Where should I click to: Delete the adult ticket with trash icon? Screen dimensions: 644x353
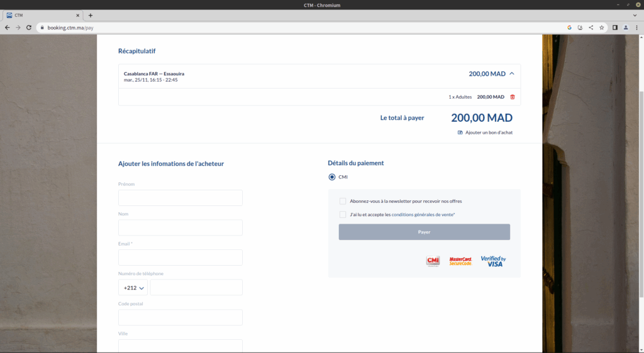point(512,97)
